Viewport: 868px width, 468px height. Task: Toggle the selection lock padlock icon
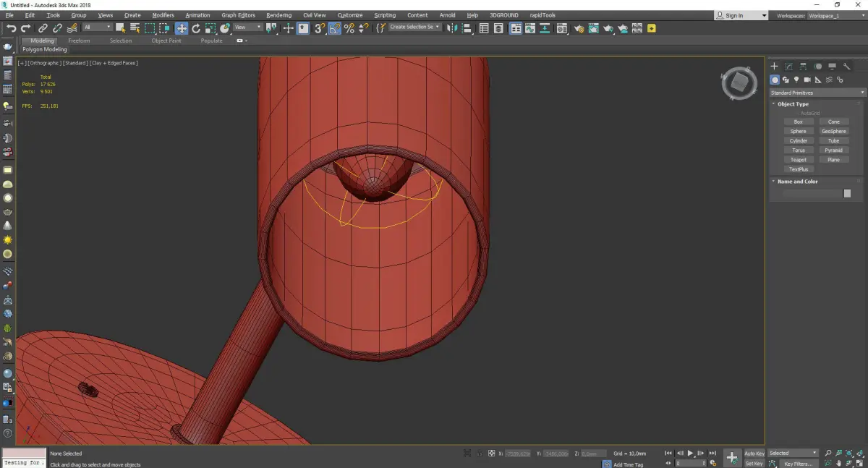point(479,454)
